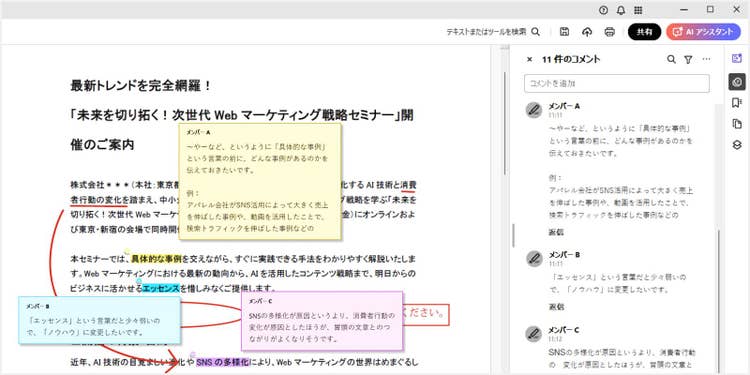Viewport: 750px width, 375px height.
Task: Click 返信 under メンバー A's comment
Action: point(556,232)
